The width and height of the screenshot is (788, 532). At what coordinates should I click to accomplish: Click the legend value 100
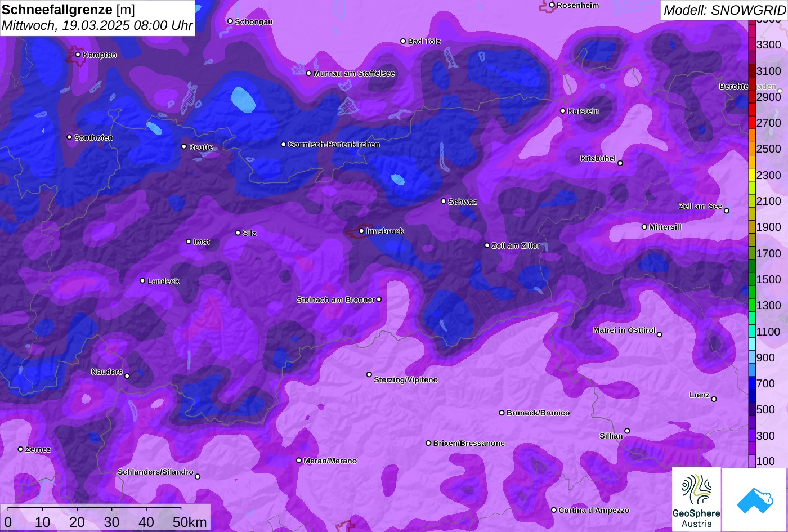[x=766, y=461]
